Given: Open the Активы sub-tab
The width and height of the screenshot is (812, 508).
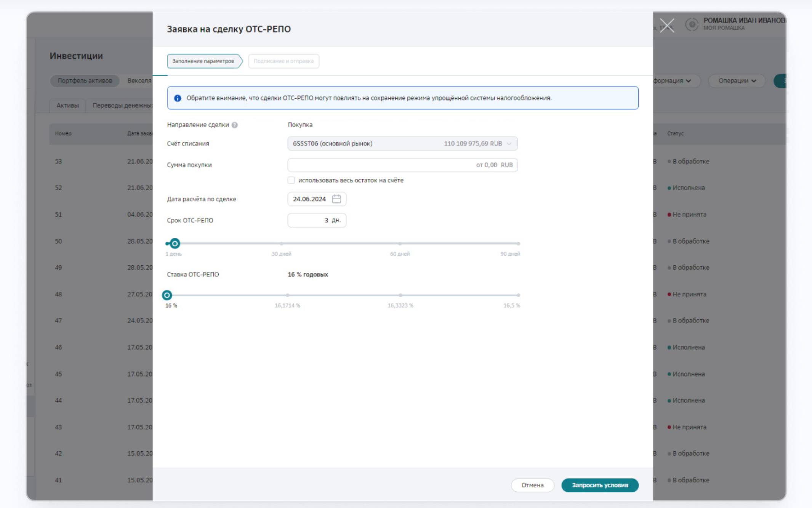Looking at the screenshot, I should tap(67, 106).
